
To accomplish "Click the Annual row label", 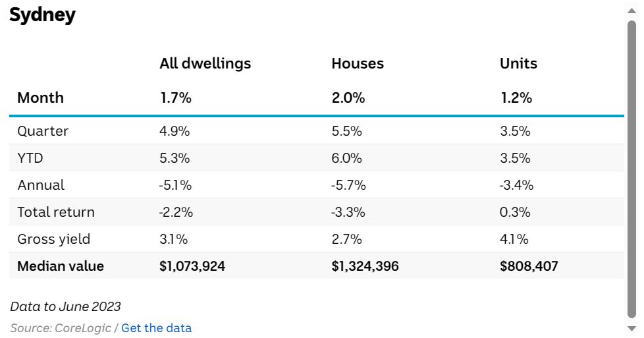I will pos(41,185).
